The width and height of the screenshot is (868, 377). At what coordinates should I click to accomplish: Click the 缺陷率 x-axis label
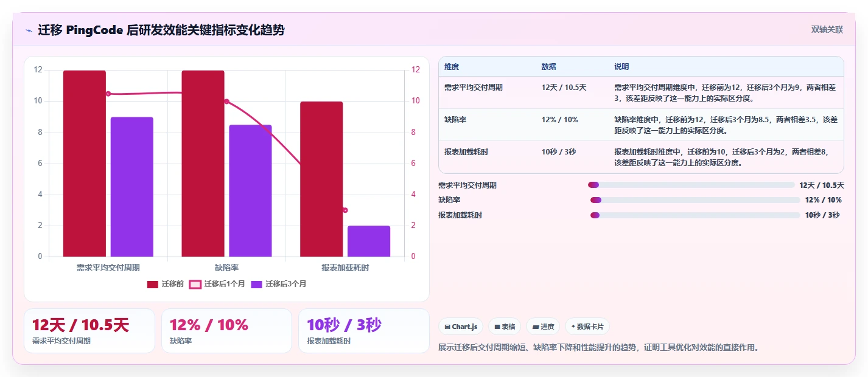tap(226, 268)
